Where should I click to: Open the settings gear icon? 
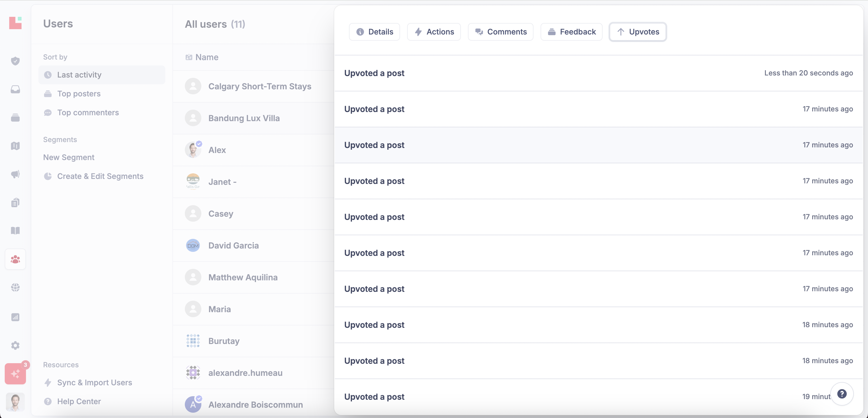coord(15,345)
